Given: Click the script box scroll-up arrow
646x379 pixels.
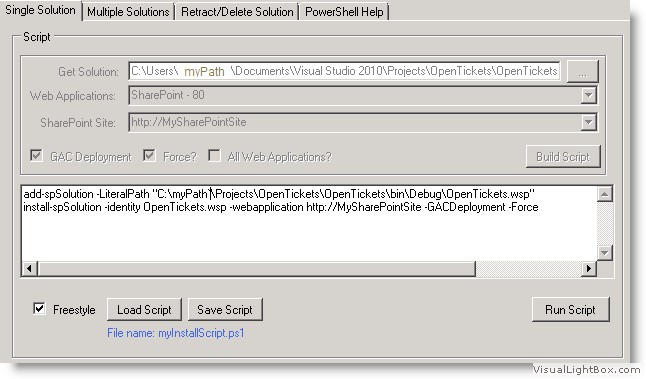Looking at the screenshot, I should [x=604, y=194].
